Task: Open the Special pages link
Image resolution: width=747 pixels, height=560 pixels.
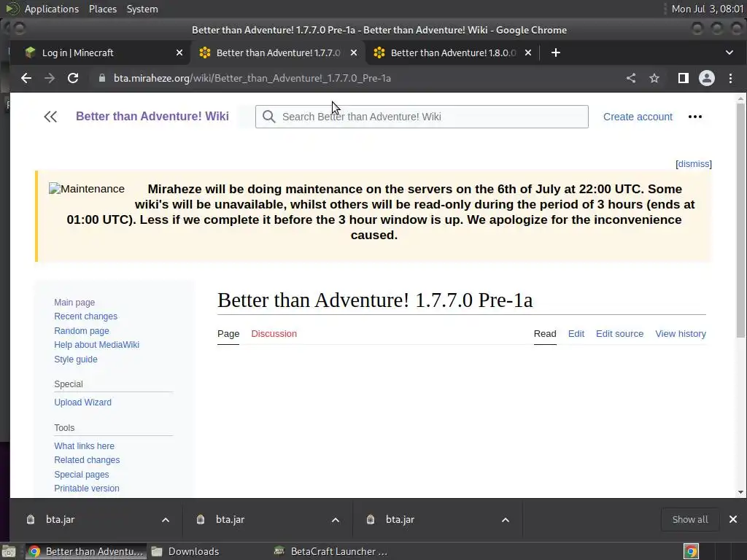Action: point(82,474)
